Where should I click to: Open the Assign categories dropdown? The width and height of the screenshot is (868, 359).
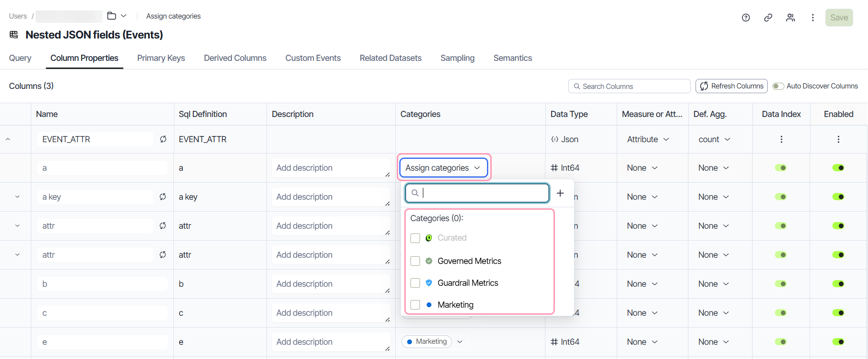[443, 168]
